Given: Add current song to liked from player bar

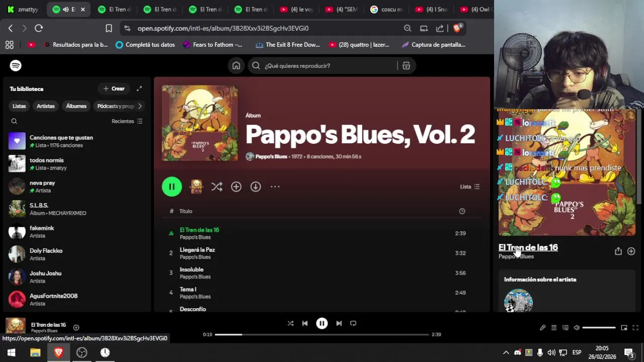Looking at the screenshot, I should [x=76, y=327].
